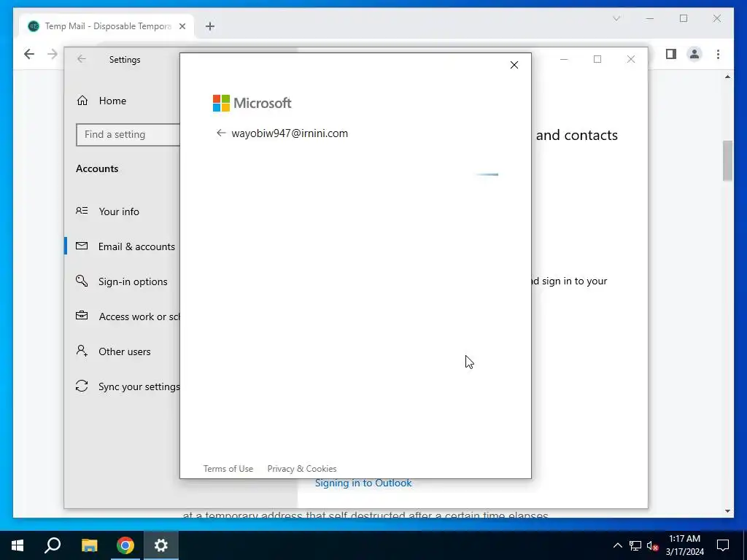Close the Microsoft sign-in dialog

pos(514,65)
